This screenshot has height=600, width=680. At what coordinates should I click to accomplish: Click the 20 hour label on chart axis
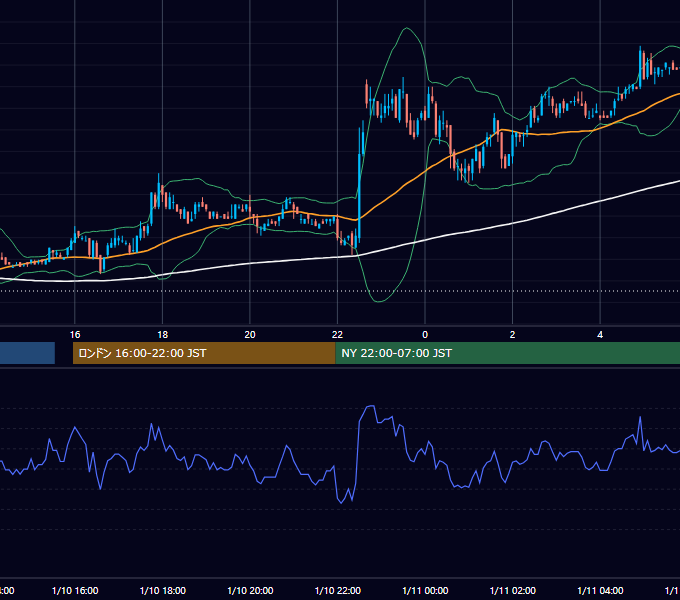250,335
